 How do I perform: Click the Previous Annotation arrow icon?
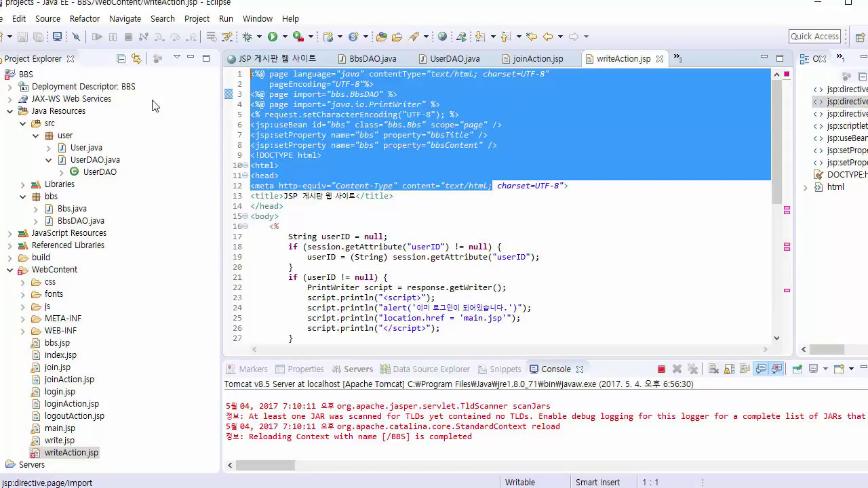click(x=506, y=37)
